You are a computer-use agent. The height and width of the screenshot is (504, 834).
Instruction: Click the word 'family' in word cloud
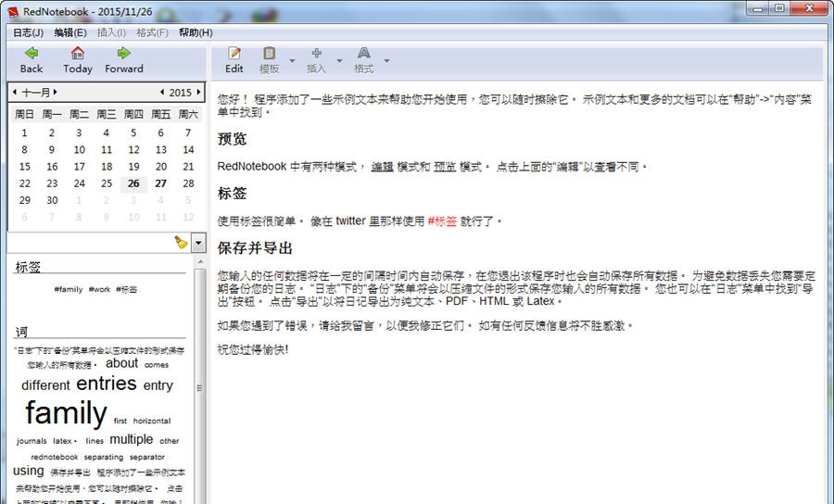[66, 413]
